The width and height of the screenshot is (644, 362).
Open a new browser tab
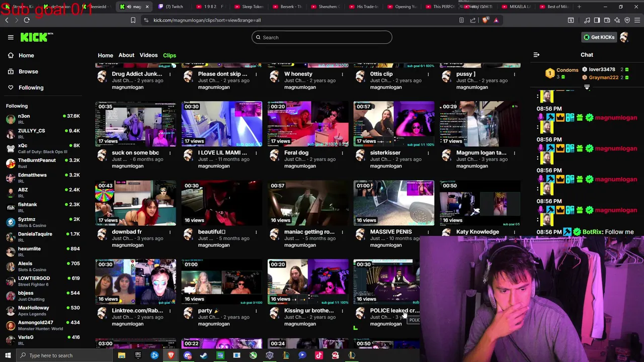(x=579, y=7)
